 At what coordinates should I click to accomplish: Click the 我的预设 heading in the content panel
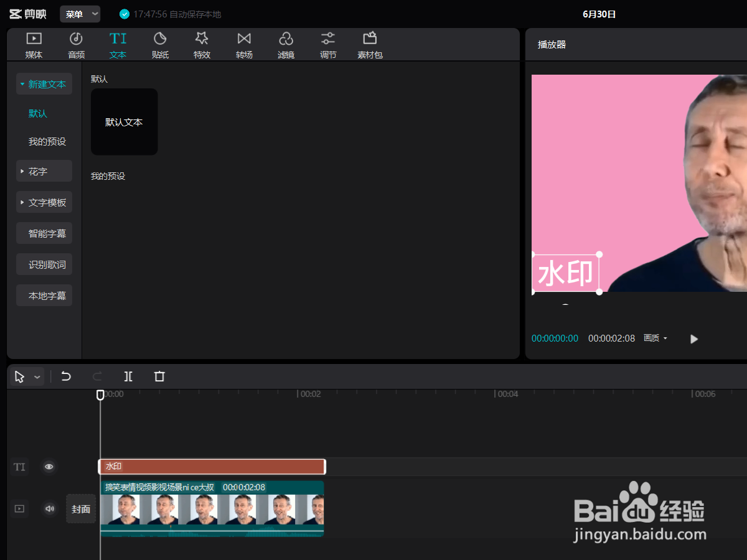pyautogui.click(x=108, y=176)
